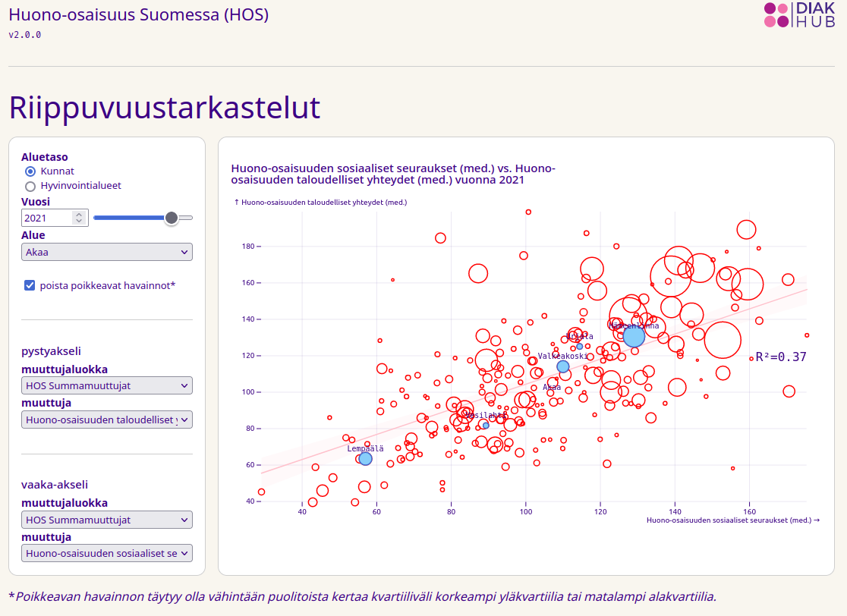Viewport: 847px width, 616px height.
Task: Click the R²=0.37 label on the chart
Action: pyautogui.click(x=781, y=357)
